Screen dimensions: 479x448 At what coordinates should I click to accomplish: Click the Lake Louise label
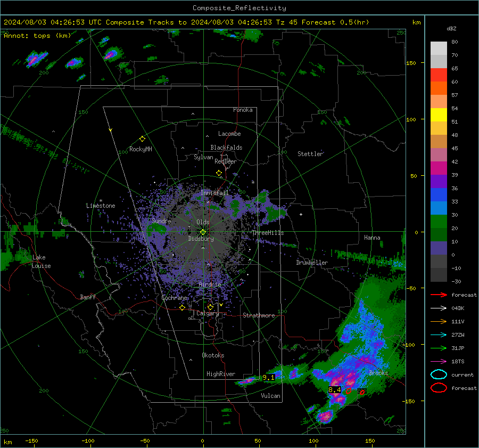41,262
